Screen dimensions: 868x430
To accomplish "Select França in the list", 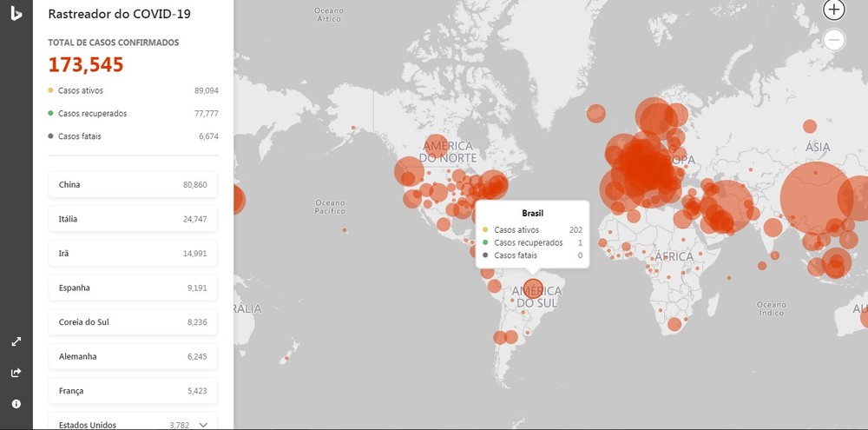I will click(133, 391).
